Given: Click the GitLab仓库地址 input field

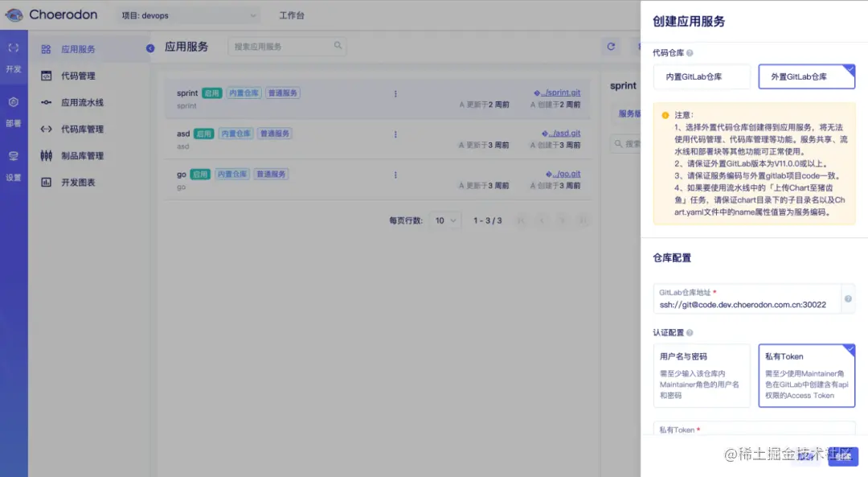Looking at the screenshot, I should click(747, 298).
